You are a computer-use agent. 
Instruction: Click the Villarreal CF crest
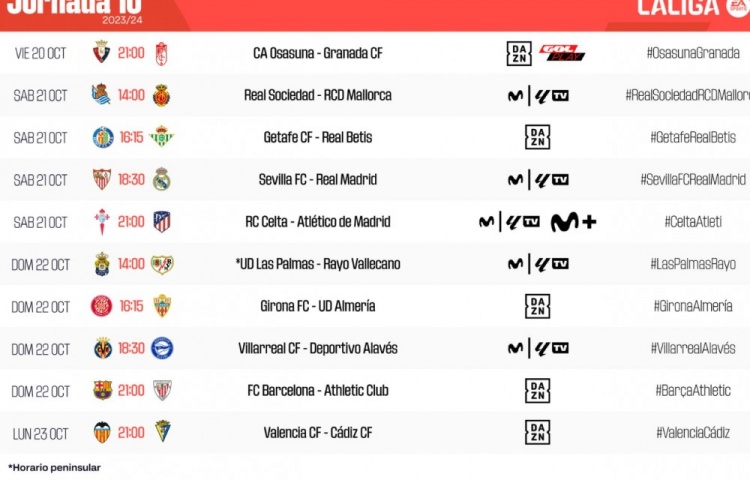coord(102,348)
